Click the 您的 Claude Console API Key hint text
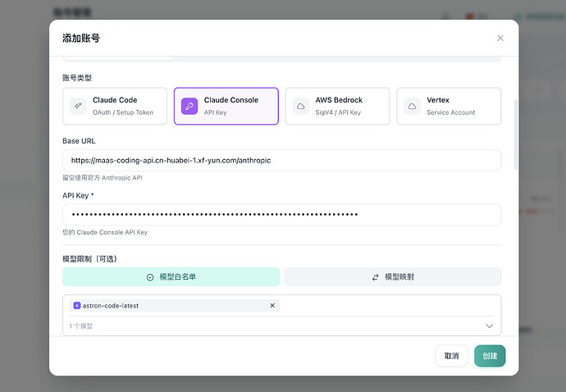Viewport: 566px width, 392px height. click(x=105, y=232)
